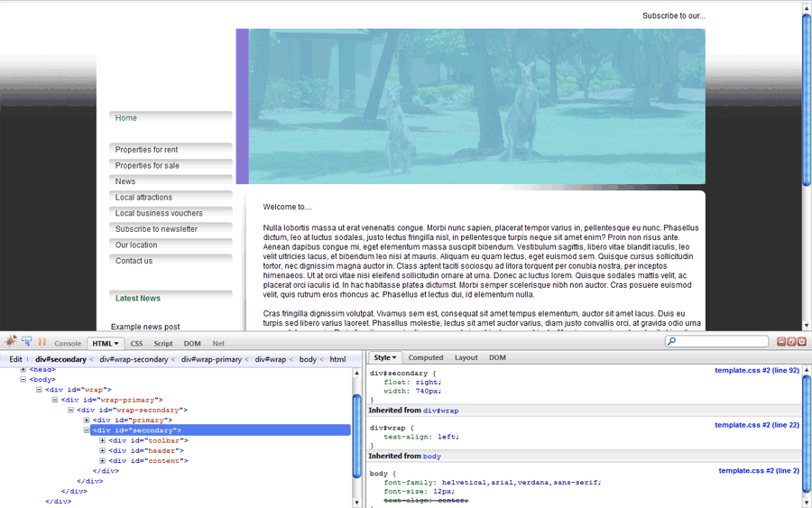Expand the div id="primary" node
The image size is (812, 508).
point(87,420)
